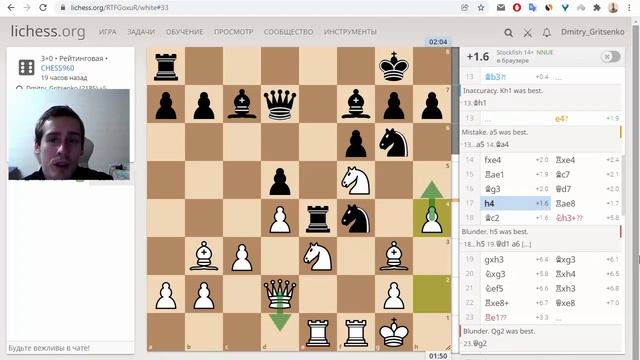Screen dimensions: 640x360
Task: Click the white pawn on h4
Action: (432, 218)
